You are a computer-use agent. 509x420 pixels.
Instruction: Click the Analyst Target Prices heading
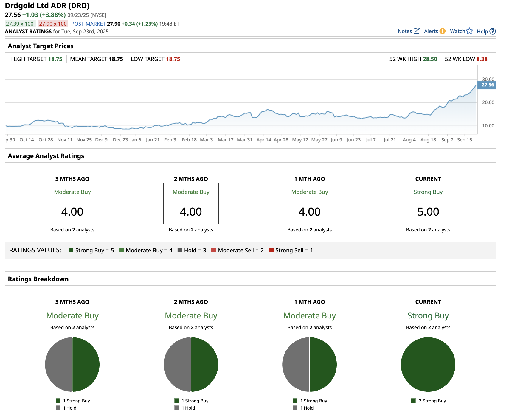click(x=41, y=46)
